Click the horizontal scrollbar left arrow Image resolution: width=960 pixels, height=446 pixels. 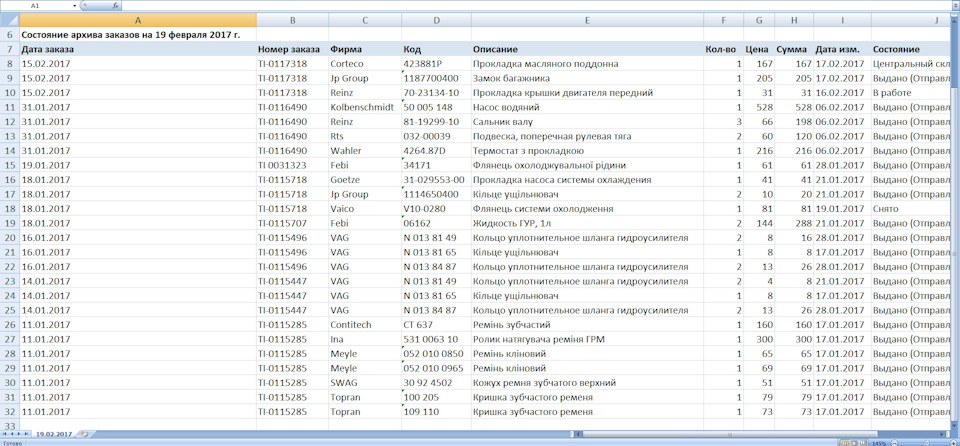[x=576, y=434]
